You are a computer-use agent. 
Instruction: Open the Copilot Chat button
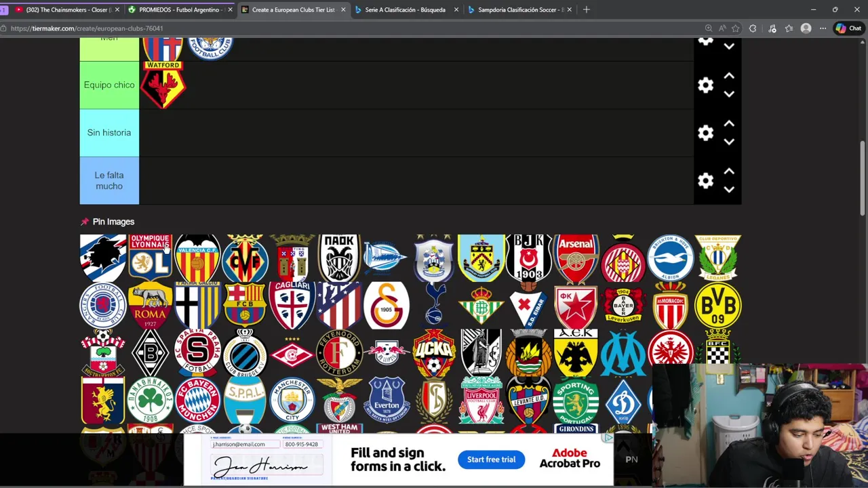click(x=848, y=28)
